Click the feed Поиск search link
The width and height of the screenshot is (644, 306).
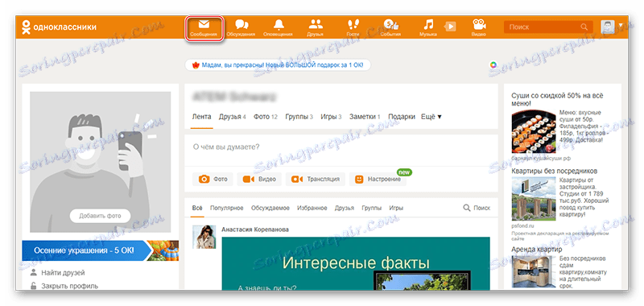click(477, 209)
